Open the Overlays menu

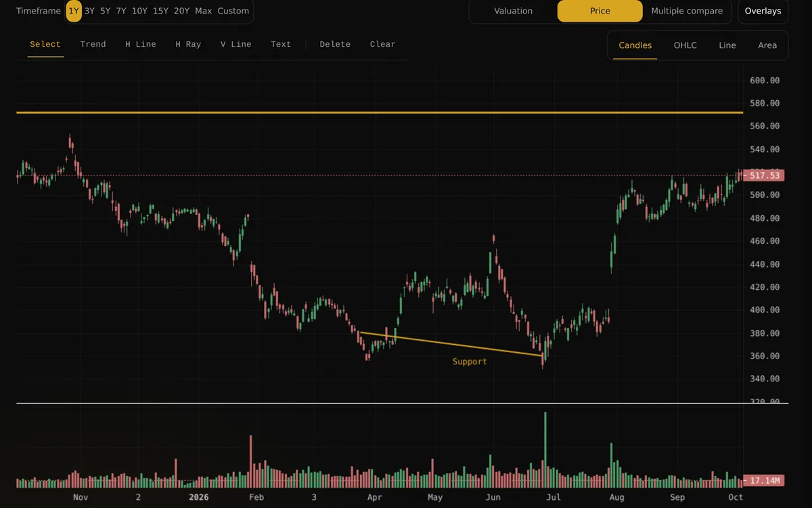pyautogui.click(x=763, y=11)
